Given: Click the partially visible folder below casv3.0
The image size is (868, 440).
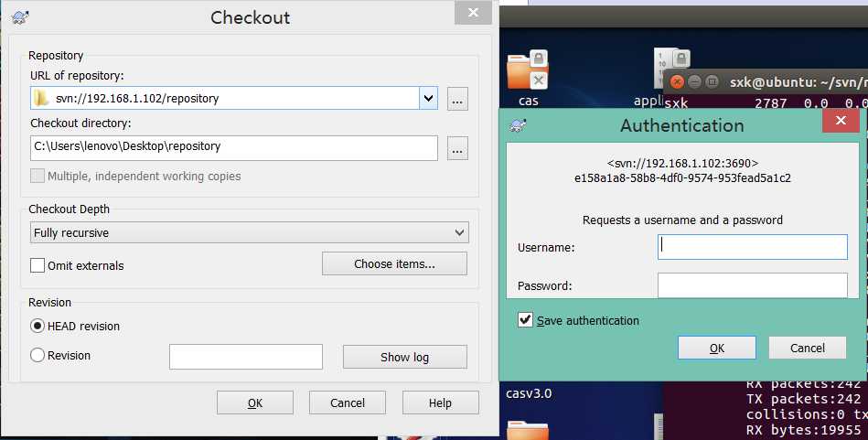Looking at the screenshot, I should (528, 430).
